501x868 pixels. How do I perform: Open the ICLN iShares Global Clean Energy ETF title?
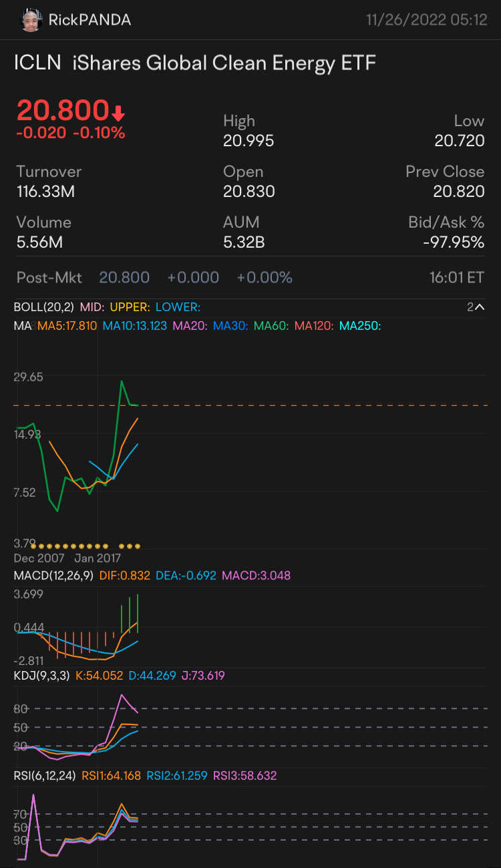(195, 64)
